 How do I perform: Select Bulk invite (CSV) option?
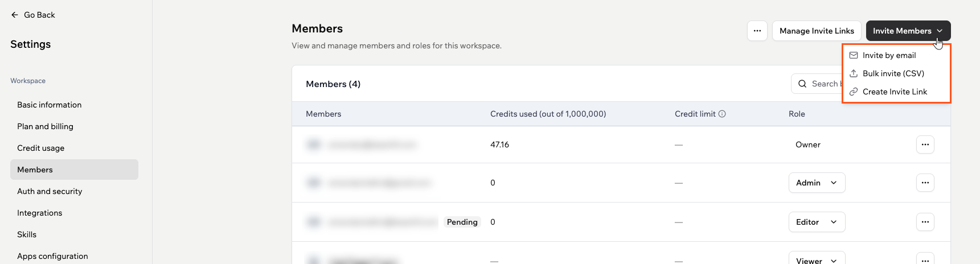click(x=896, y=73)
